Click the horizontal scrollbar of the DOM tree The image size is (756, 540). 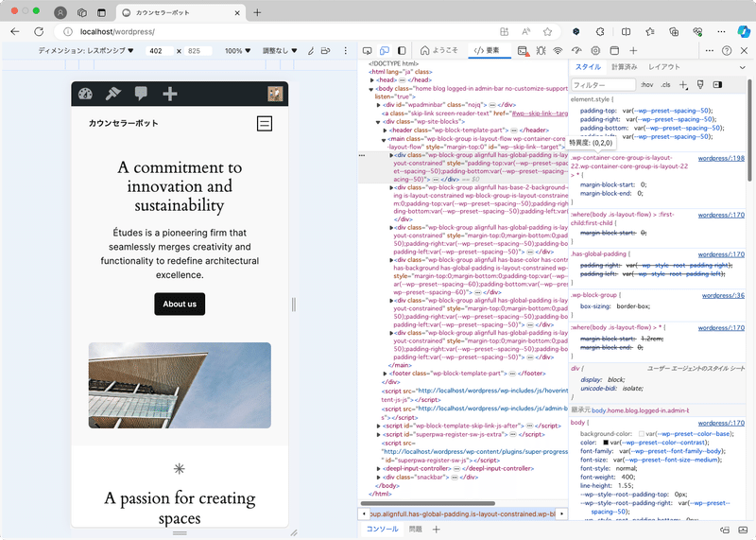tap(428, 503)
